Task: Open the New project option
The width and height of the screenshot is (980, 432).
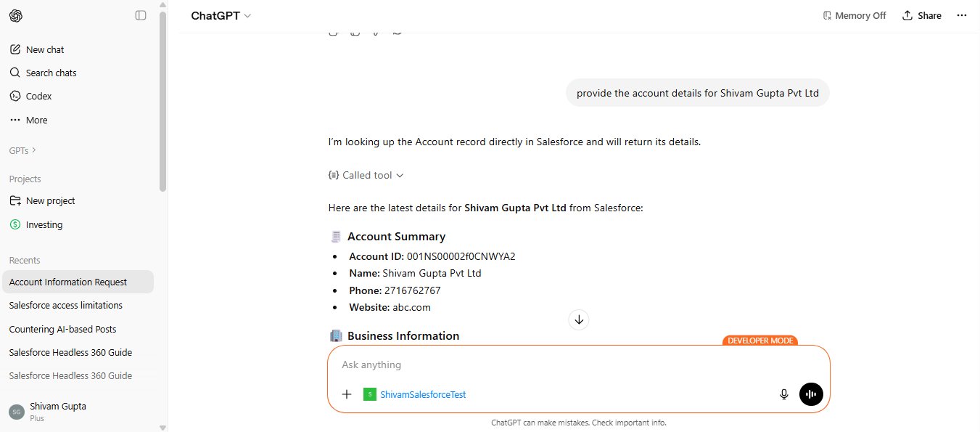Action: click(x=51, y=200)
